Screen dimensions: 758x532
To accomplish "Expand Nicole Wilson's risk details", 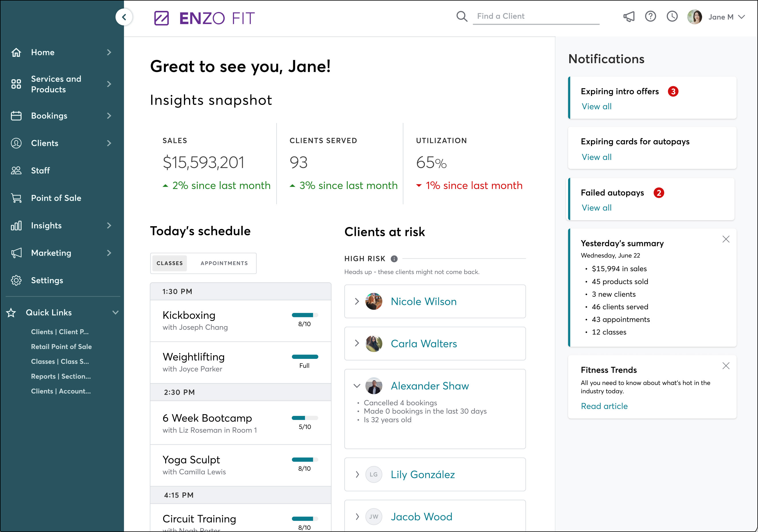I will click(x=357, y=302).
